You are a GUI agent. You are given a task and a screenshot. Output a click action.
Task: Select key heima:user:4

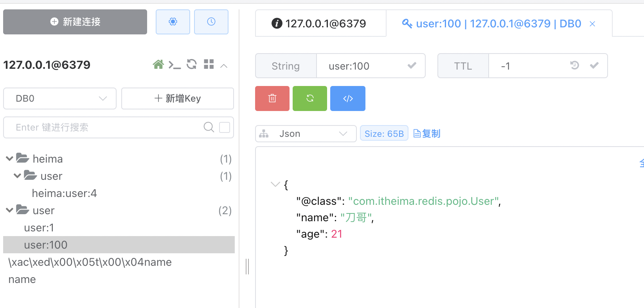[x=64, y=193]
